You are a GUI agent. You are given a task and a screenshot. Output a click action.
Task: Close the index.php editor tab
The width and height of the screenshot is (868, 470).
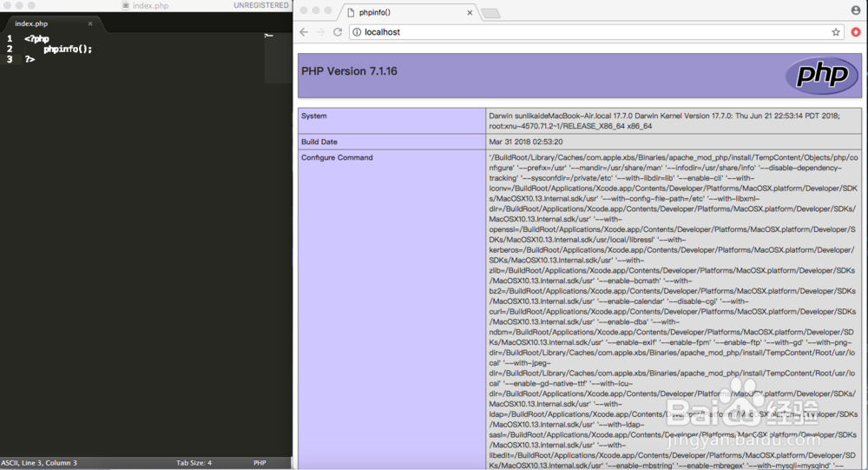click(90, 23)
